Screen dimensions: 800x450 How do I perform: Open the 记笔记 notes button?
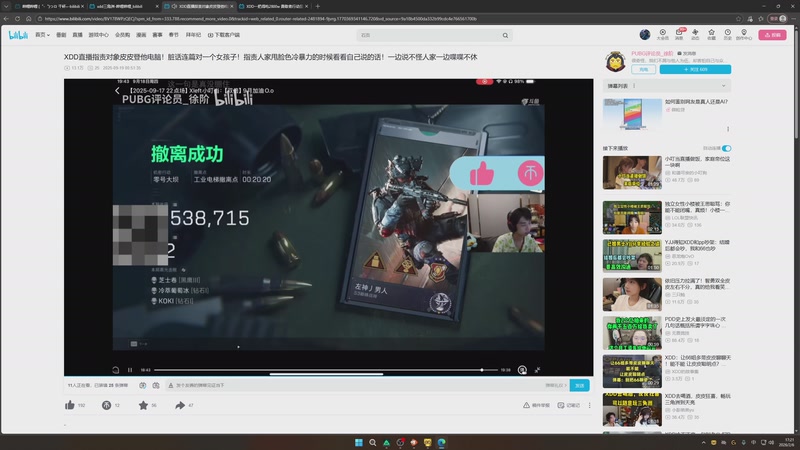click(569, 405)
